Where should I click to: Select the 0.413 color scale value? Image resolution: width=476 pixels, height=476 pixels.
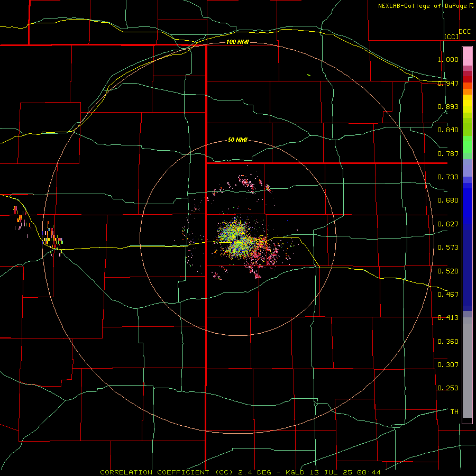click(448, 317)
